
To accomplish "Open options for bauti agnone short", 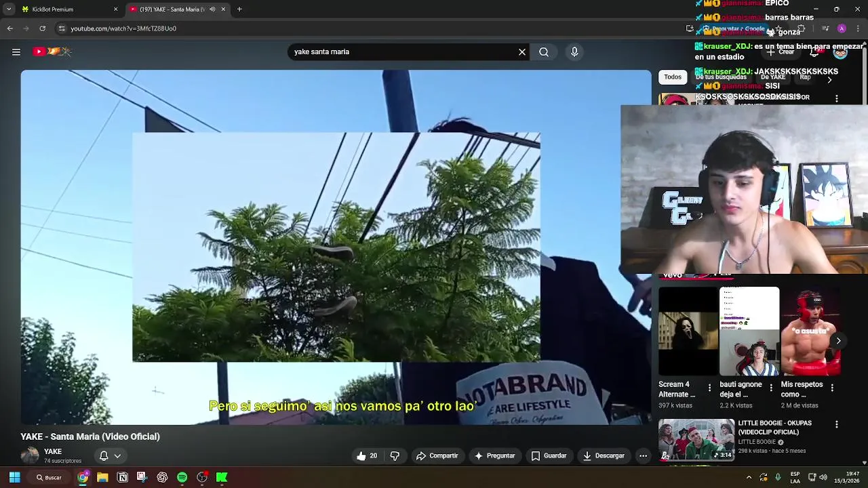I will [771, 388].
